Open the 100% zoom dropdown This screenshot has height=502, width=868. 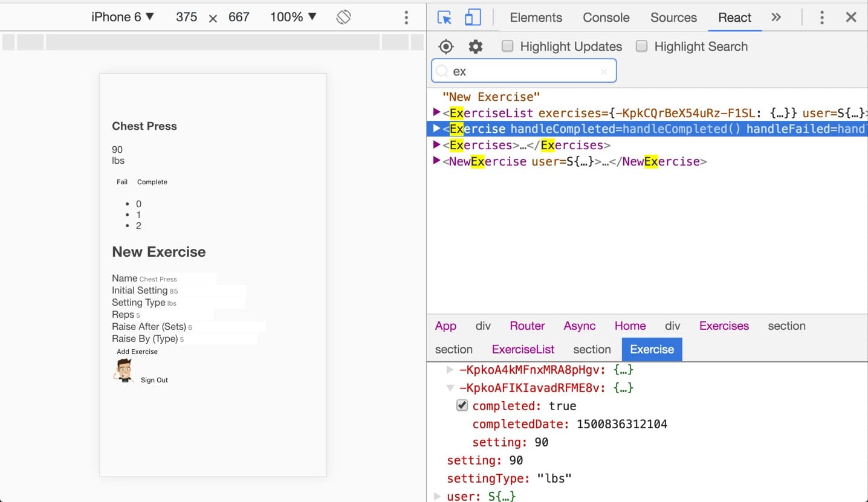point(293,17)
